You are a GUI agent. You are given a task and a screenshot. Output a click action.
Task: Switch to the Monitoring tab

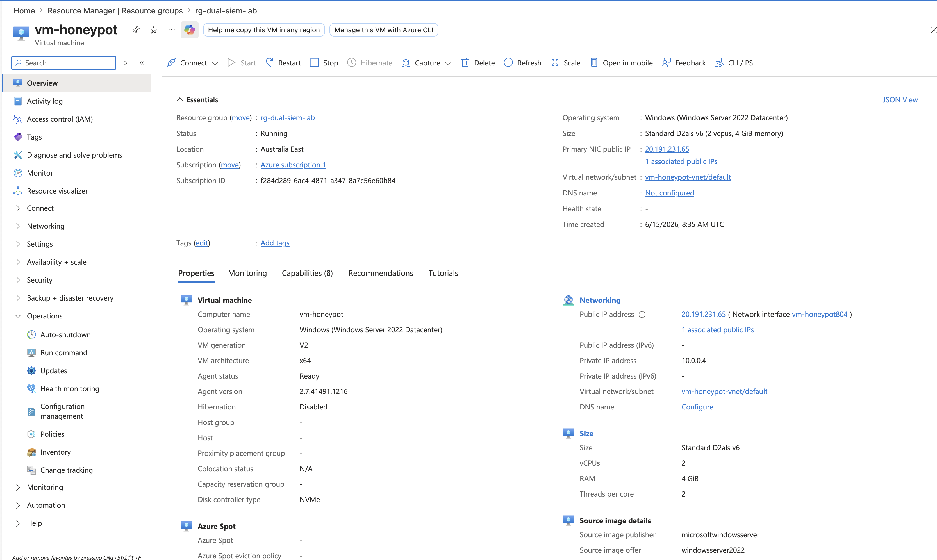pos(247,273)
